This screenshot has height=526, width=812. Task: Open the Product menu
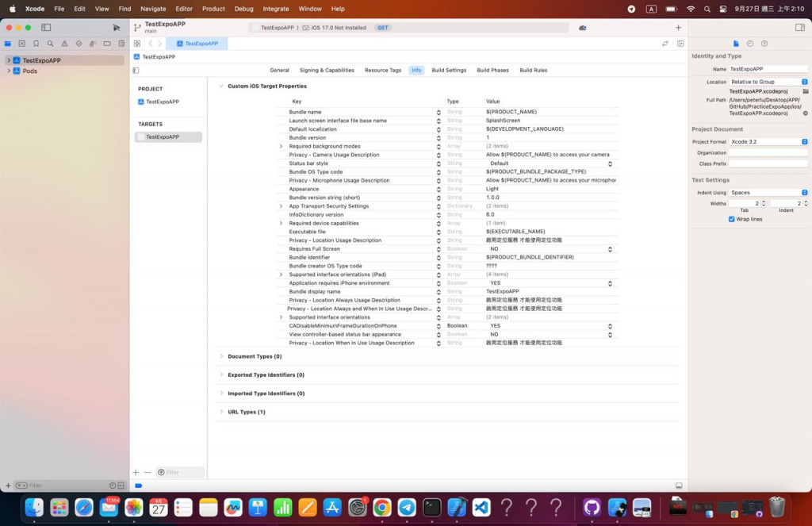[213, 9]
